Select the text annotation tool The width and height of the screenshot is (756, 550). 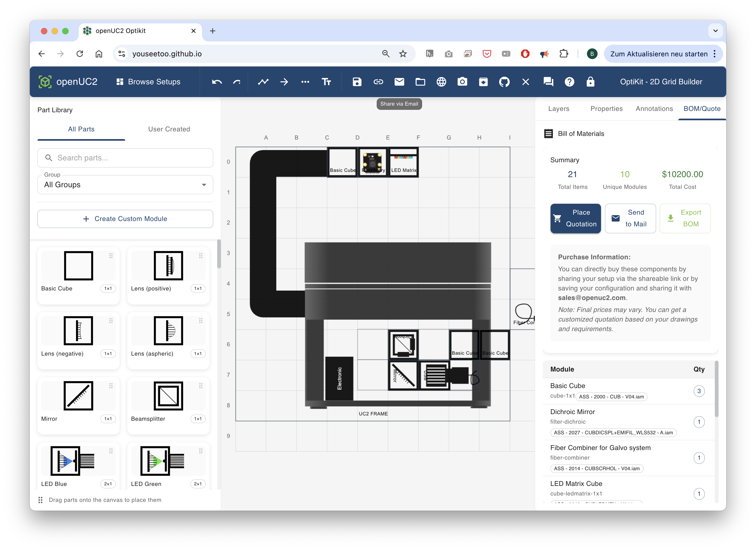coord(326,82)
